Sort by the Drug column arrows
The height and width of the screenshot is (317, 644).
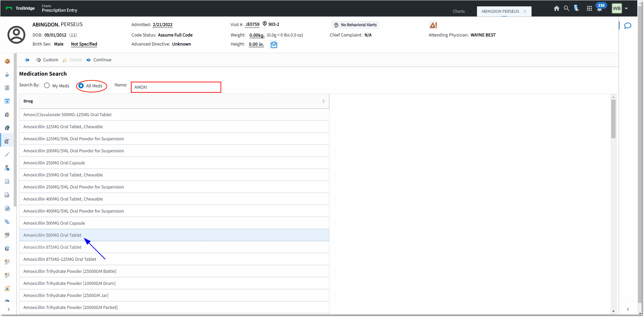(x=323, y=101)
